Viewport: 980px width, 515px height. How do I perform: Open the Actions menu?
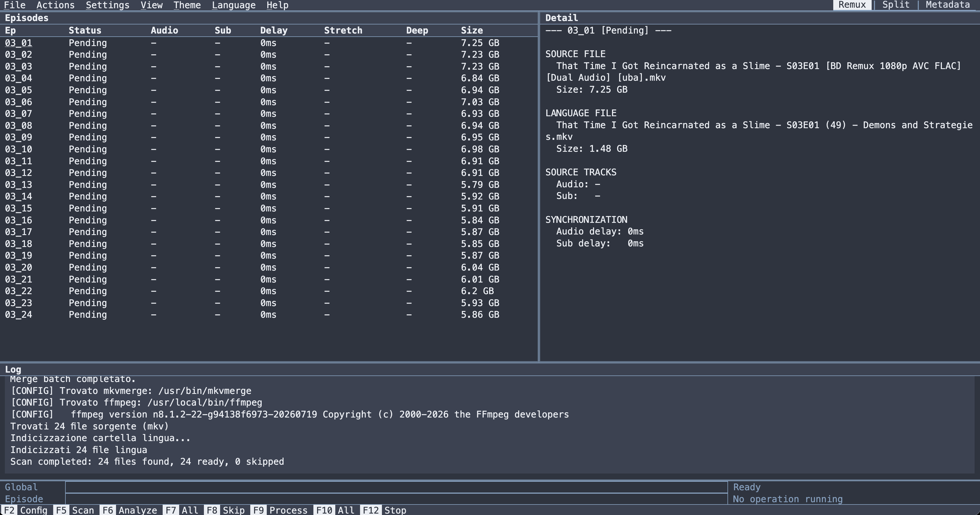pos(55,5)
